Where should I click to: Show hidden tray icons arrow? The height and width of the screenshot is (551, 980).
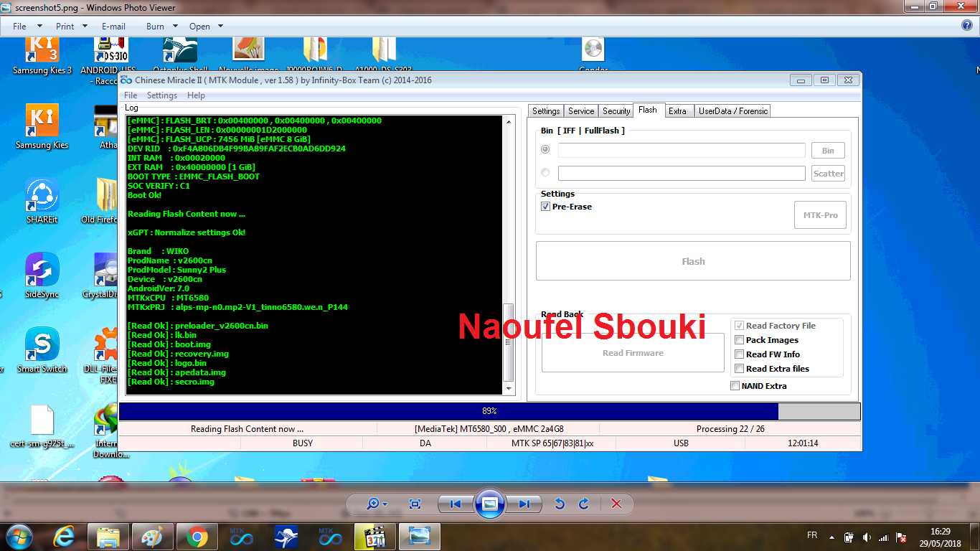[x=831, y=537]
